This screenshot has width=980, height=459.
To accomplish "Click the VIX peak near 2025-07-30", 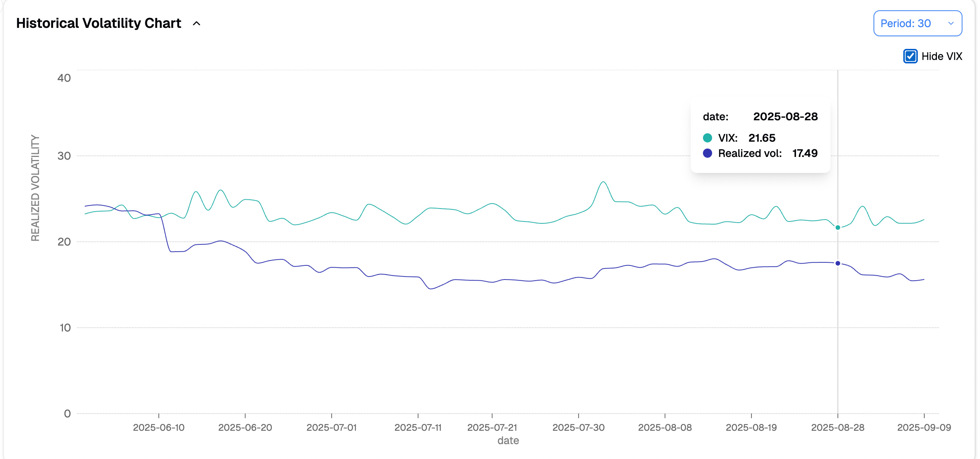I will pos(603,182).
